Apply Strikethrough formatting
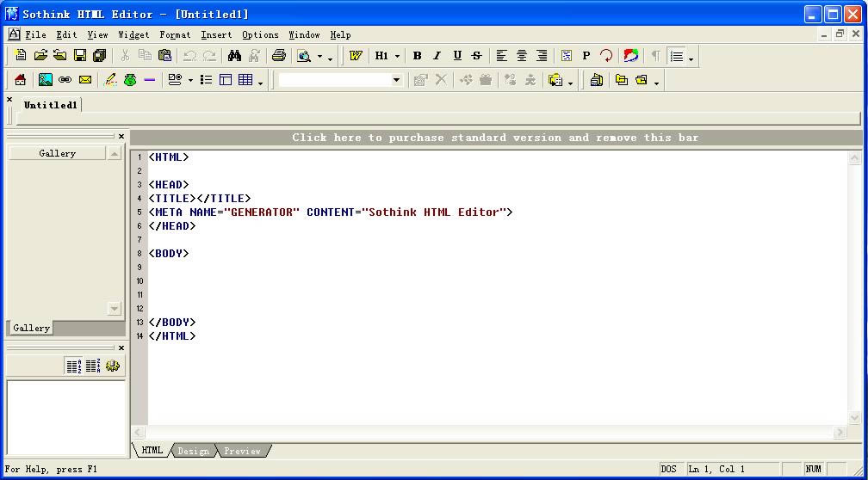This screenshot has height=480, width=868. pos(477,55)
